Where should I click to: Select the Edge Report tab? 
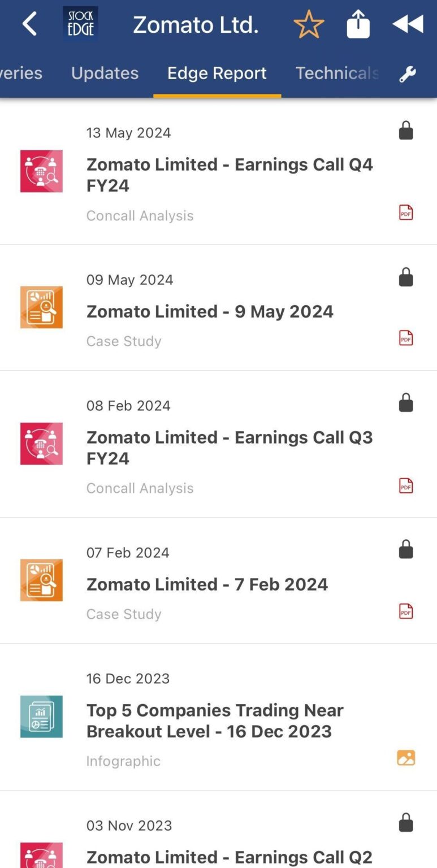tap(217, 73)
